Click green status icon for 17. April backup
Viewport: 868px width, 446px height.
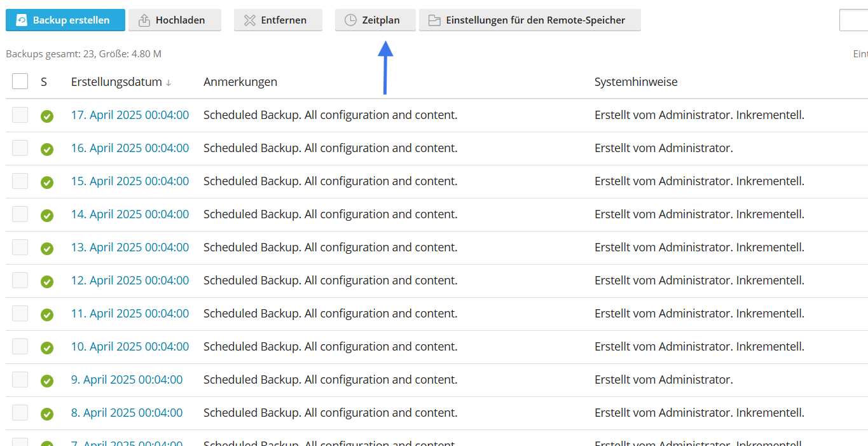[47, 116]
